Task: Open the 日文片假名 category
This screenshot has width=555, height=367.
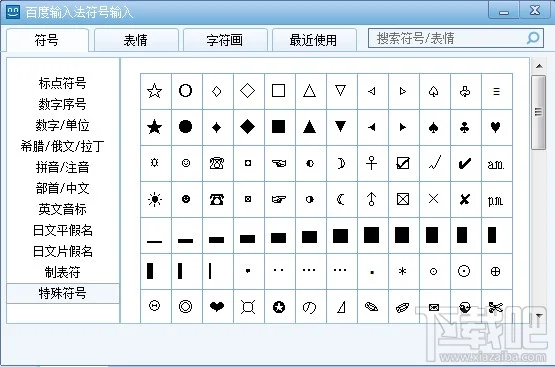Action: tap(63, 251)
